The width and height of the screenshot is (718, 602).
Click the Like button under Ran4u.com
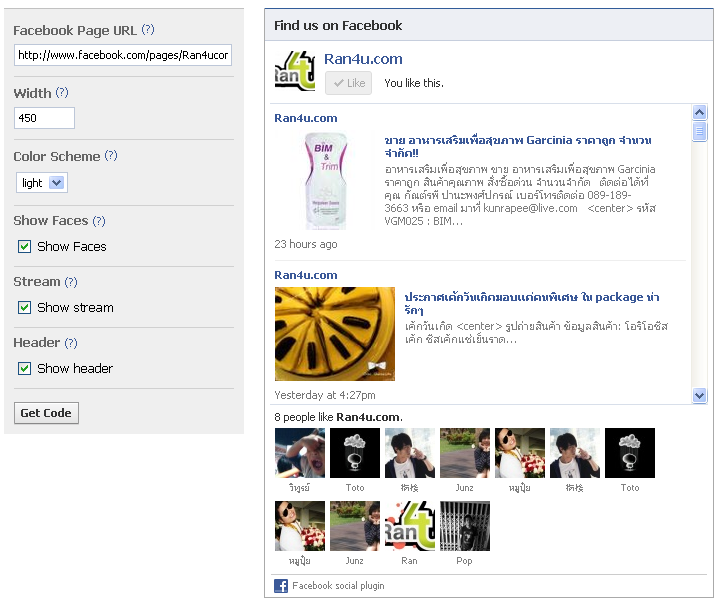(348, 83)
